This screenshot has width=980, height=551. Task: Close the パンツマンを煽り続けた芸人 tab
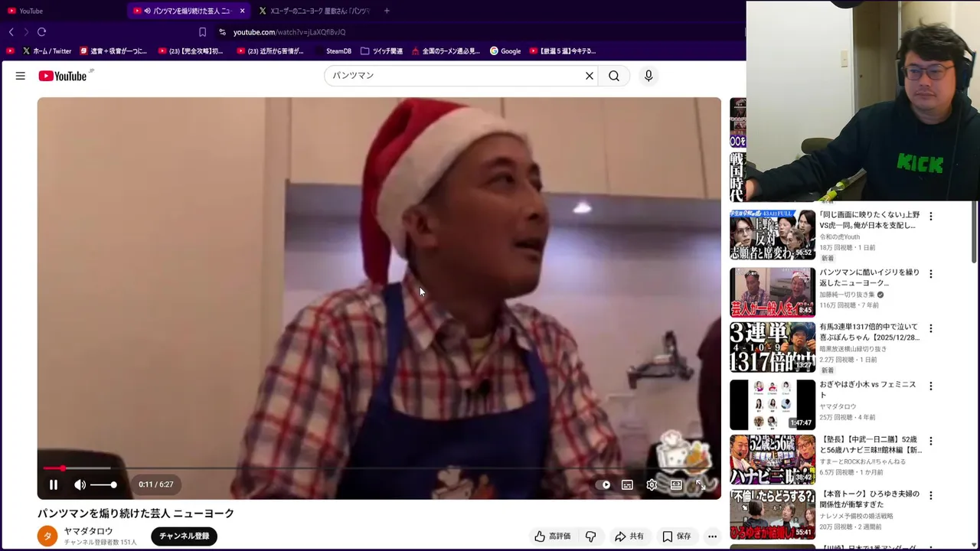pos(242,11)
